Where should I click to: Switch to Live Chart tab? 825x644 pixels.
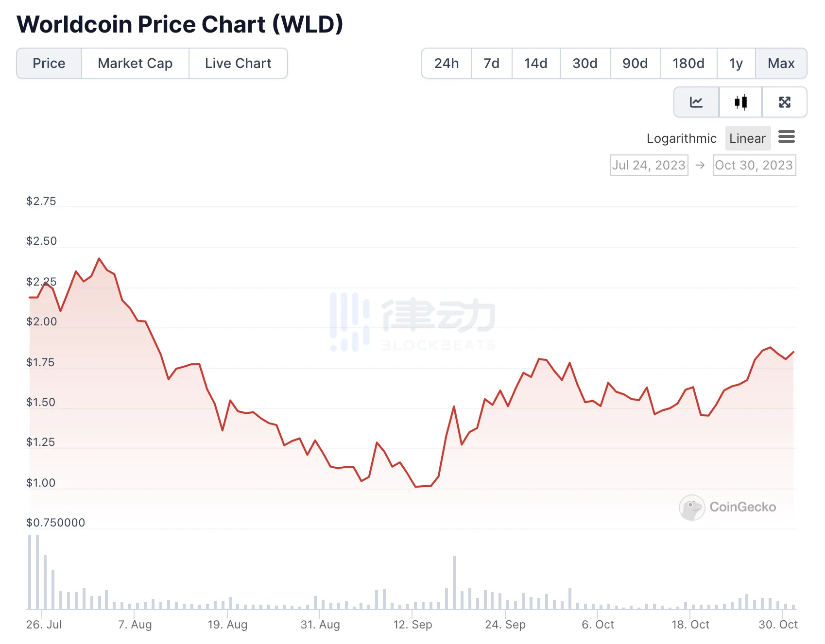238,63
